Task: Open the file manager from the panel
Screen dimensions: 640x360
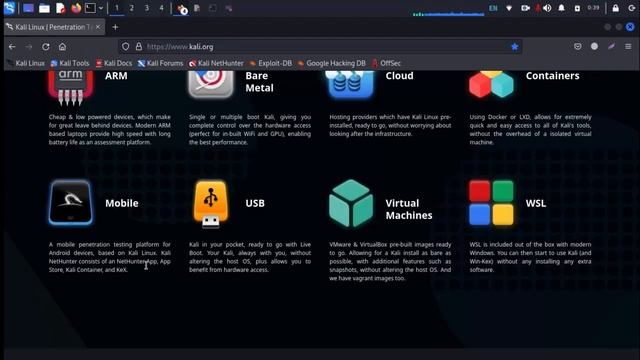Action: pyautogui.click(x=44, y=8)
